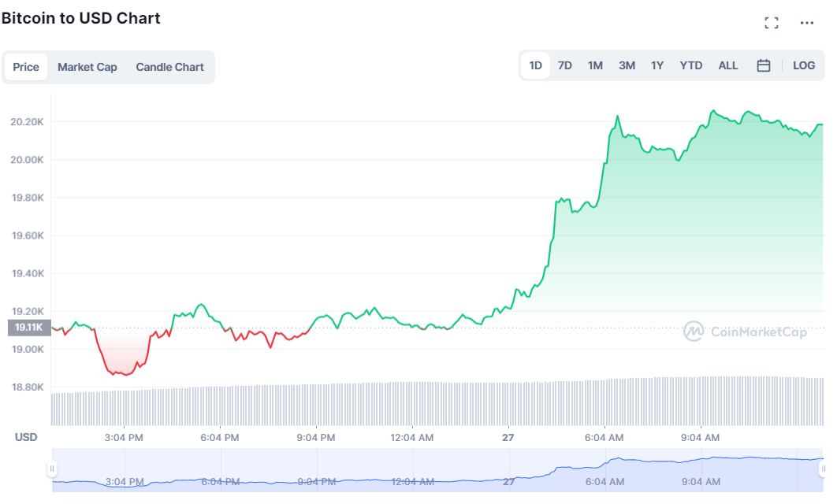
Task: Click the 6:04 PM label on main x-axis
Action: click(219, 438)
